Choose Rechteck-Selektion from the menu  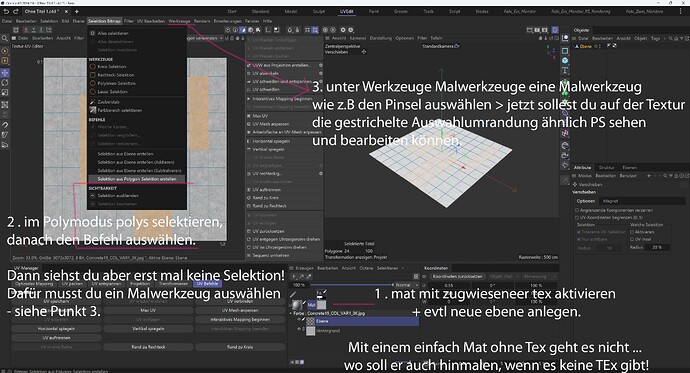click(x=116, y=75)
